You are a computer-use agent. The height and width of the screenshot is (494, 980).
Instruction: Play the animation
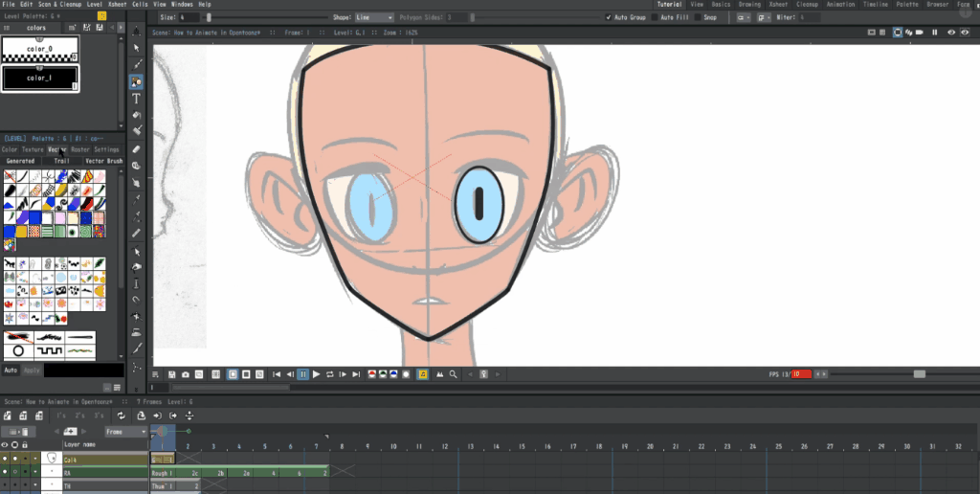316,374
